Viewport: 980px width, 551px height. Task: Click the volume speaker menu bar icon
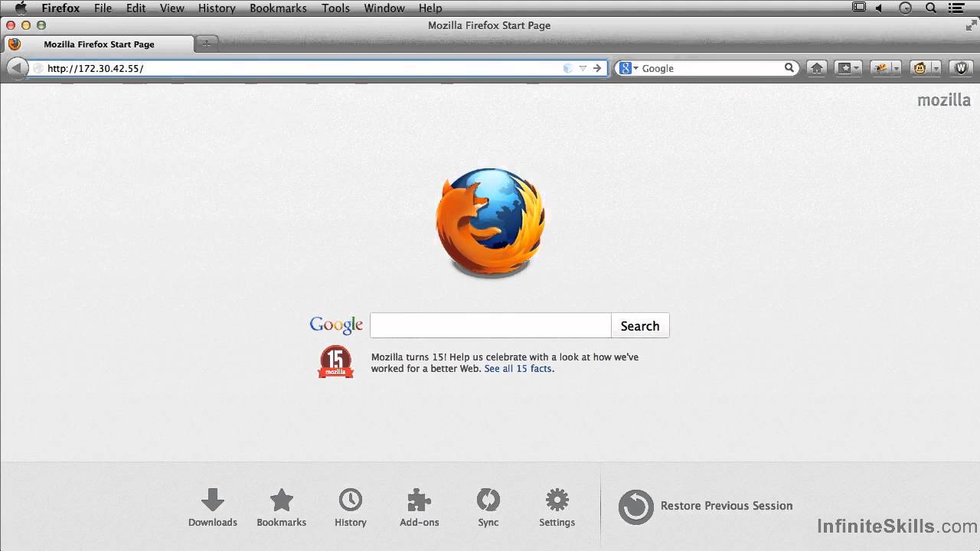coord(880,8)
